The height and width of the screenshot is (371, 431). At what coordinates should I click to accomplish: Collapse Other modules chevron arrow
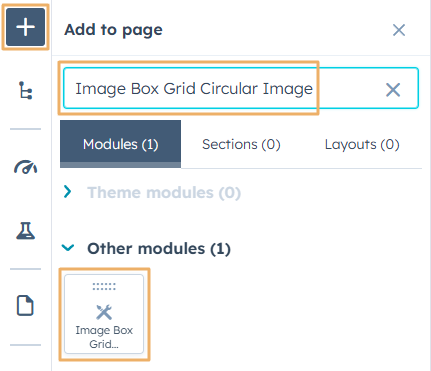pyautogui.click(x=68, y=248)
